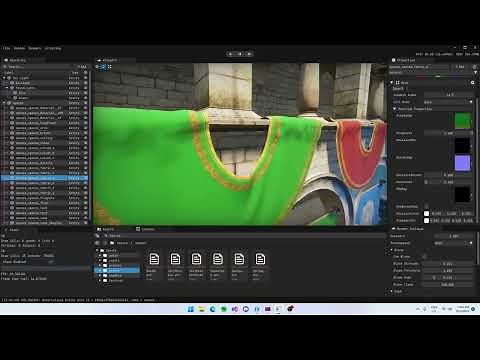The image size is (480, 360).
Task: Open the dropdown in Render Settings panel
Action: click(x=454, y=243)
